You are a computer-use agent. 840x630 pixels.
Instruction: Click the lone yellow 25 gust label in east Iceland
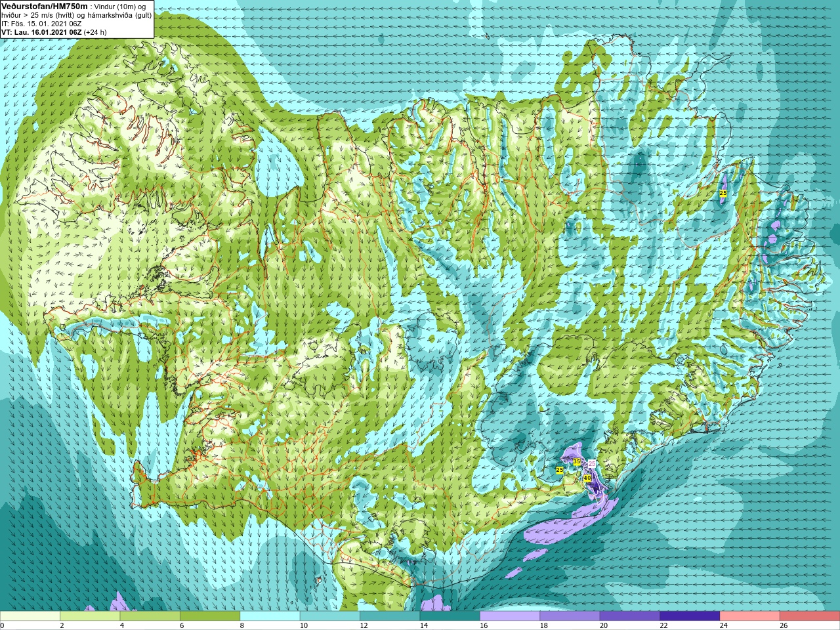tap(723, 193)
